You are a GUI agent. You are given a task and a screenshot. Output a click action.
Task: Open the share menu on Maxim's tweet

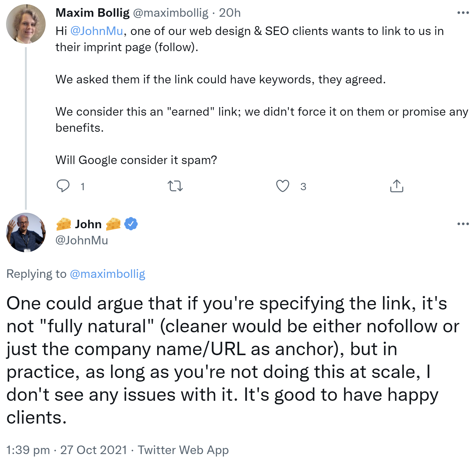tap(397, 186)
